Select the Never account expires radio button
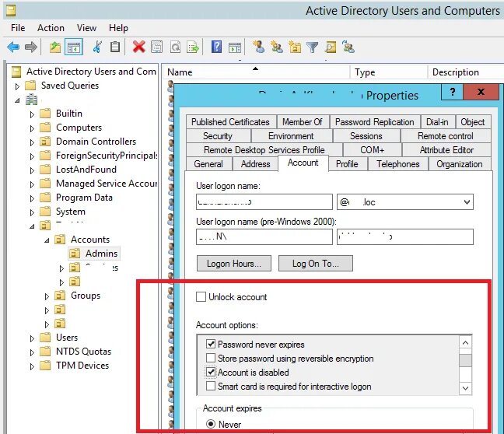Viewport: 504px width, 434px height. tap(211, 424)
